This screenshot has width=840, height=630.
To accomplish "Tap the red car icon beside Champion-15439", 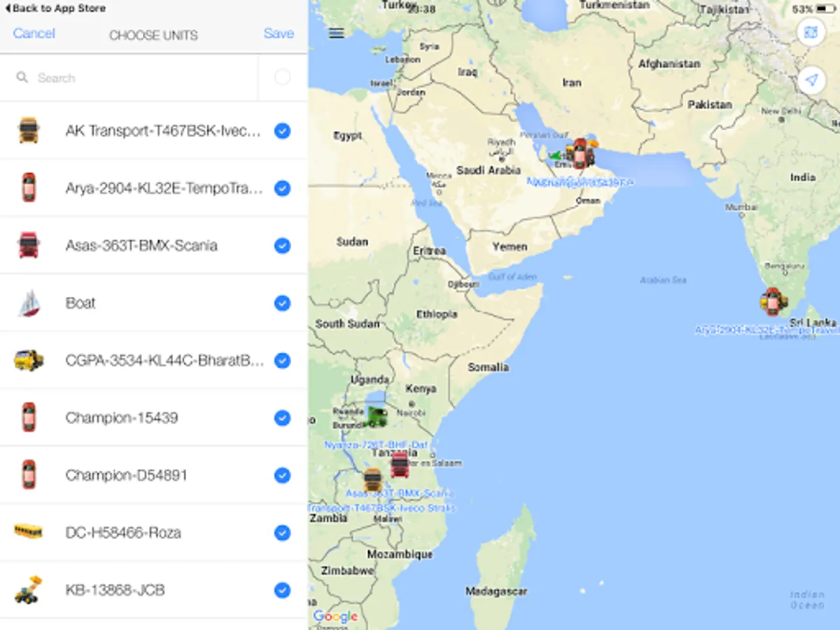I will (29, 417).
